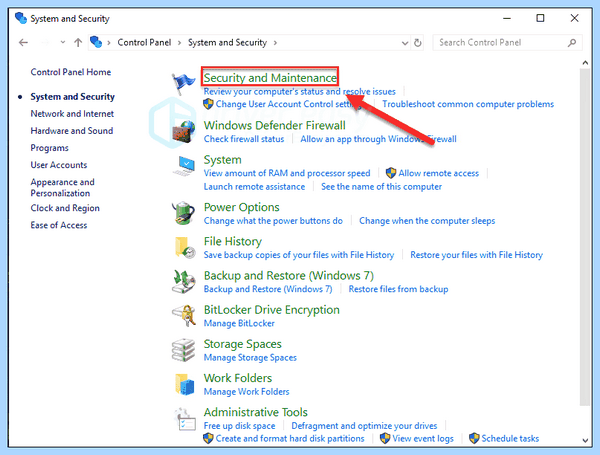
Task: Click Free up disk space link
Action: click(x=240, y=426)
